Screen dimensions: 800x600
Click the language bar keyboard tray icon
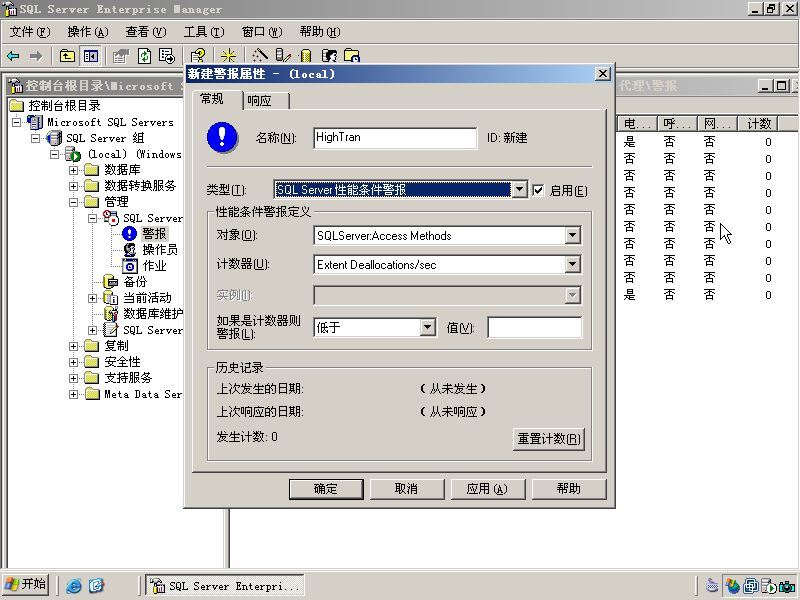click(x=712, y=586)
